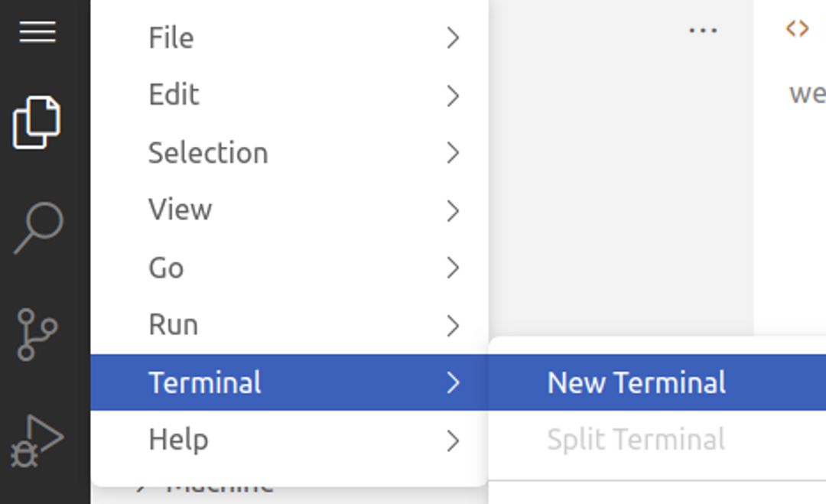Viewport: 826px width, 504px height.
Task: Select the highlighted Terminal menu entry
Action: point(205,382)
